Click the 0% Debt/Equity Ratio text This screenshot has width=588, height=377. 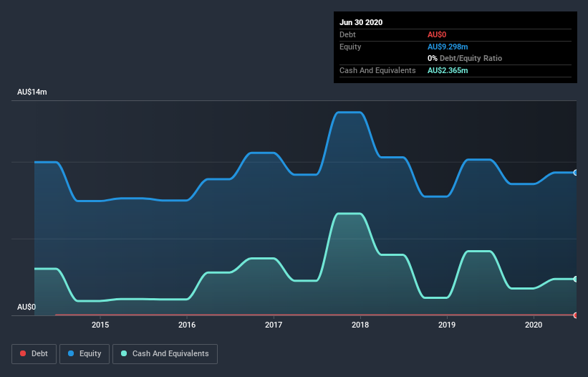click(465, 58)
